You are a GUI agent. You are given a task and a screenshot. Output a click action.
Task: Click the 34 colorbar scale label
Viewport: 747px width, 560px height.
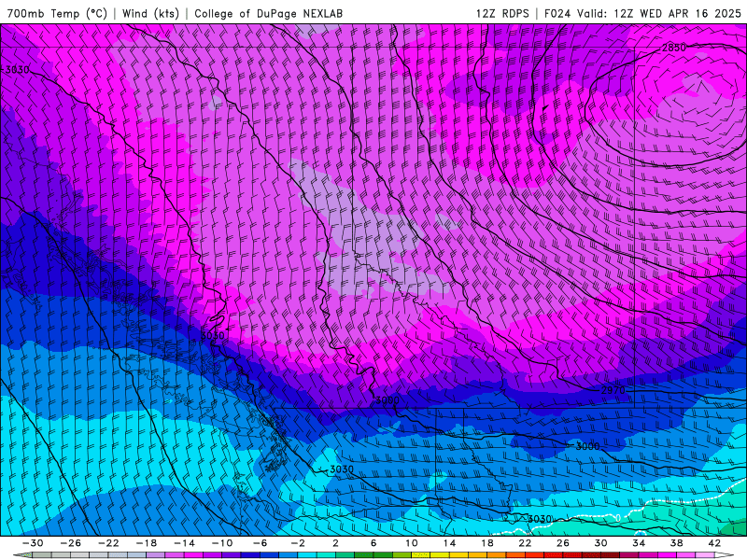click(x=639, y=543)
